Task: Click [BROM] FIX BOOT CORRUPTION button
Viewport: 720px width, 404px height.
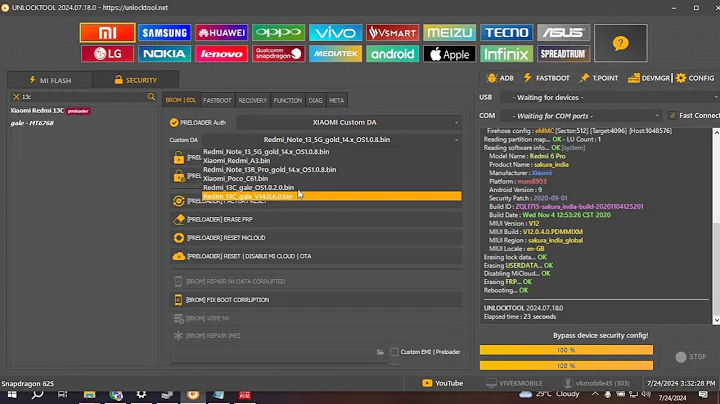Action: pos(316,300)
